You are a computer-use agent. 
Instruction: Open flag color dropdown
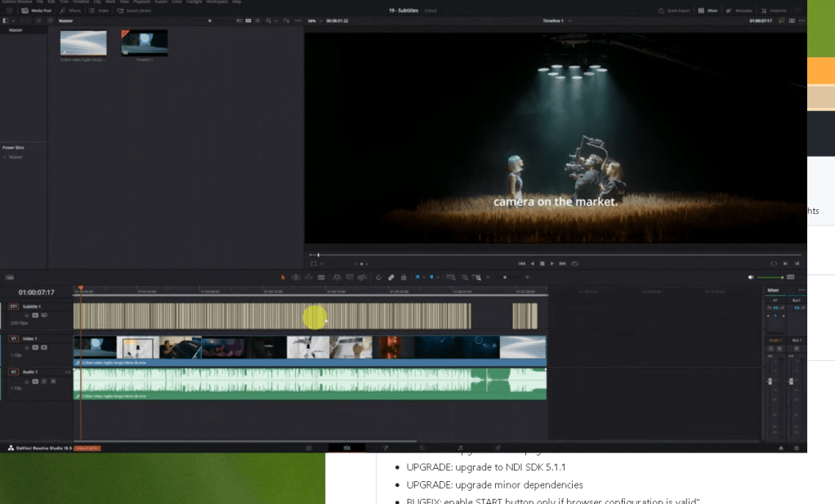(x=424, y=277)
